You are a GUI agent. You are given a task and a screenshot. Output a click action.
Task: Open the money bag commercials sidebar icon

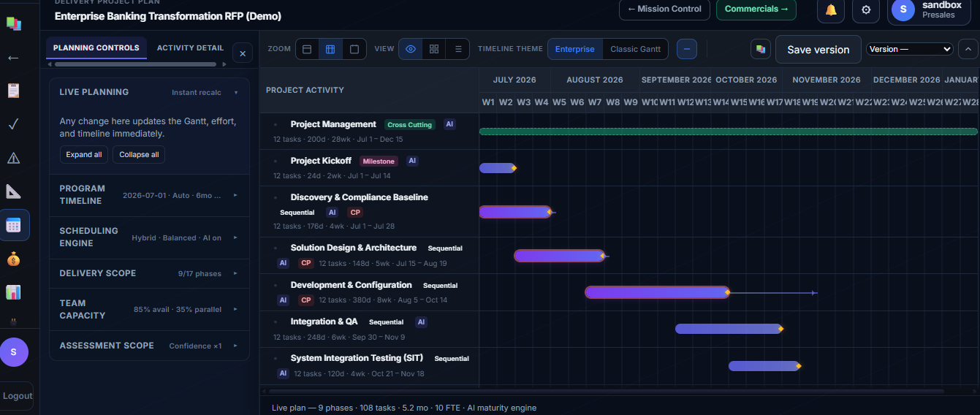[x=13, y=259]
